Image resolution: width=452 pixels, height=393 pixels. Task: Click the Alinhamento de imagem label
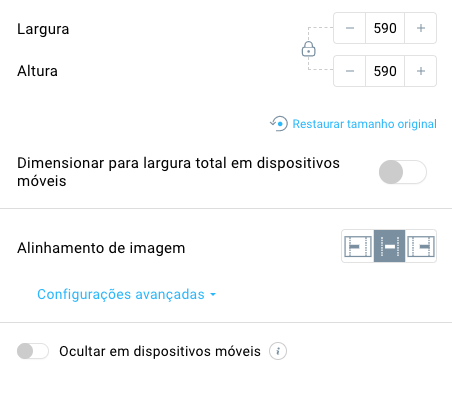101,248
